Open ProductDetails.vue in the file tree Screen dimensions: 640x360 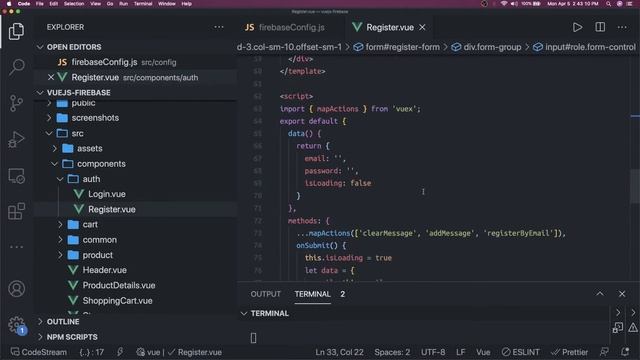[x=119, y=285]
